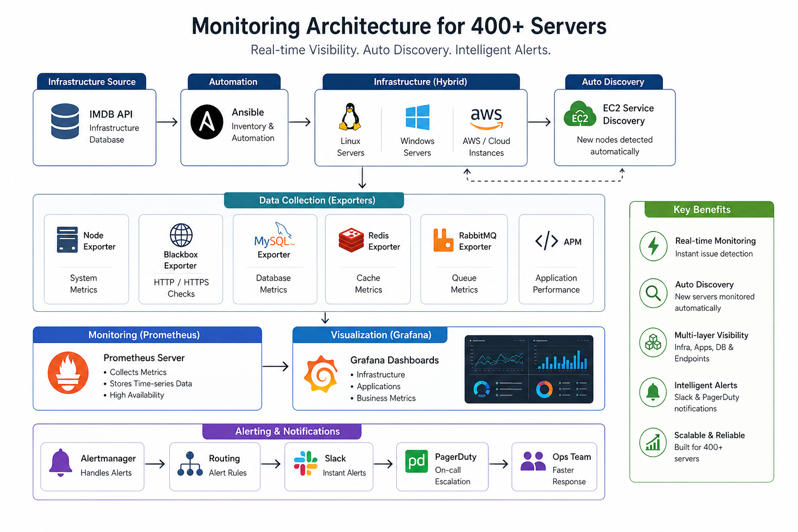Click the Automation header tab
The width and height of the screenshot is (798, 532).
click(x=233, y=82)
